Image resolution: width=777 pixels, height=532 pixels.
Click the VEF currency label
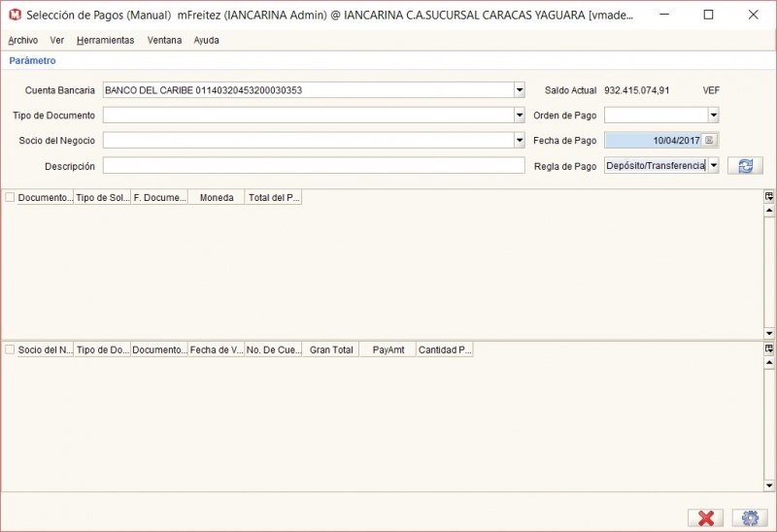click(711, 90)
